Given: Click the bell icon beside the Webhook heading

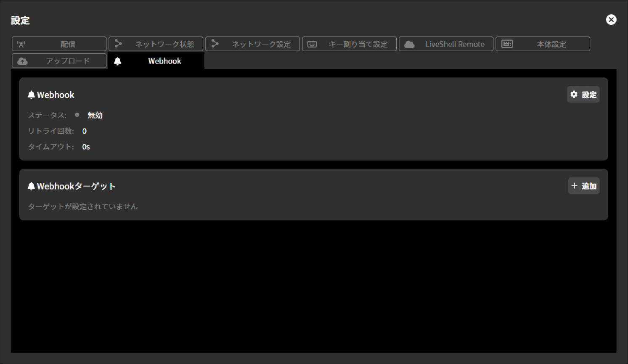Looking at the screenshot, I should 31,95.
